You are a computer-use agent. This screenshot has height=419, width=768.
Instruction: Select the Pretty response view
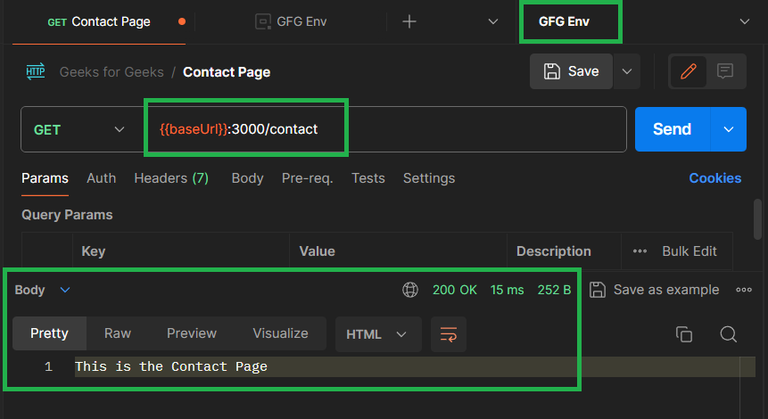coord(49,333)
